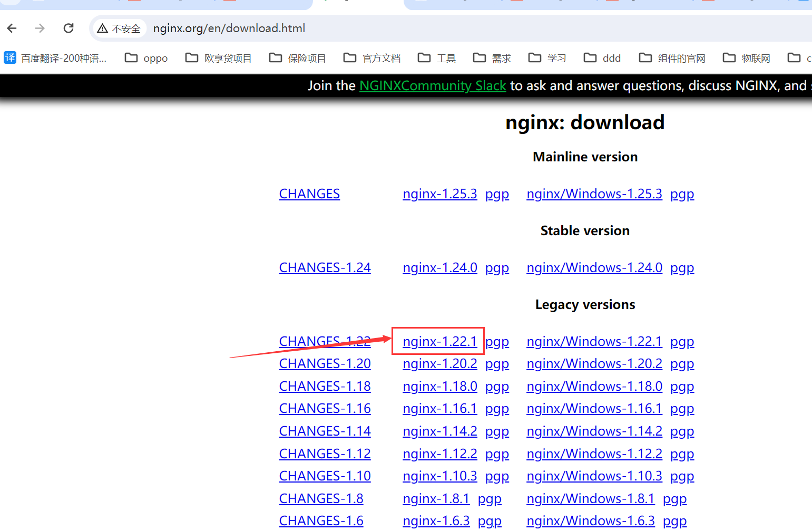Open pgp signature next to nginx/Windows-1.25.3
Viewport: 812px width, 530px height.
(682, 195)
